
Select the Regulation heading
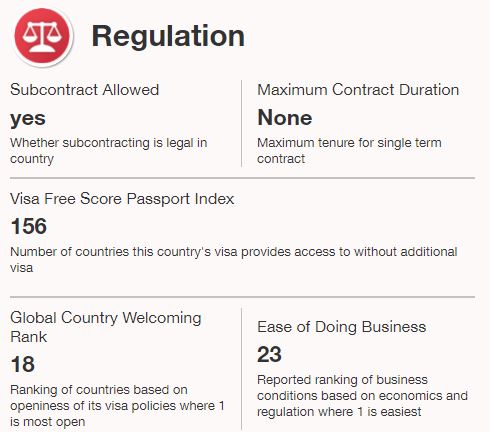(x=168, y=36)
